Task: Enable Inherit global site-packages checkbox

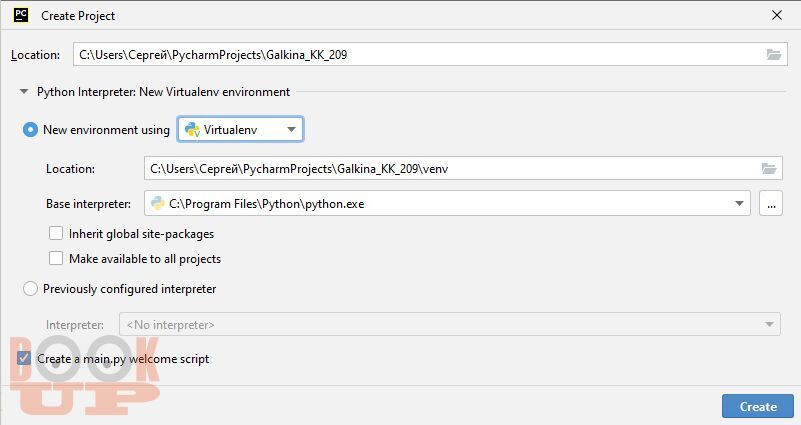Action: click(x=56, y=233)
